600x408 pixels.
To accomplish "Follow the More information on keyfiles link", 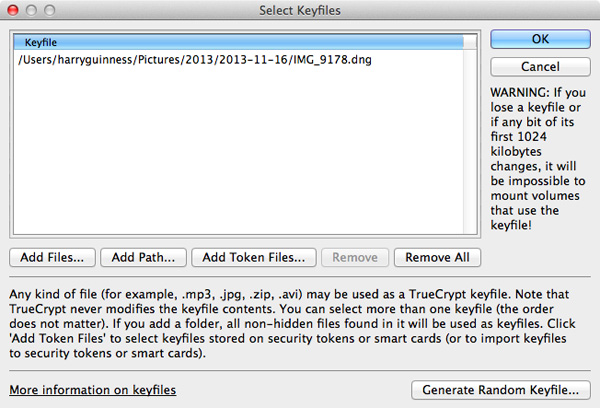I will 93,390.
